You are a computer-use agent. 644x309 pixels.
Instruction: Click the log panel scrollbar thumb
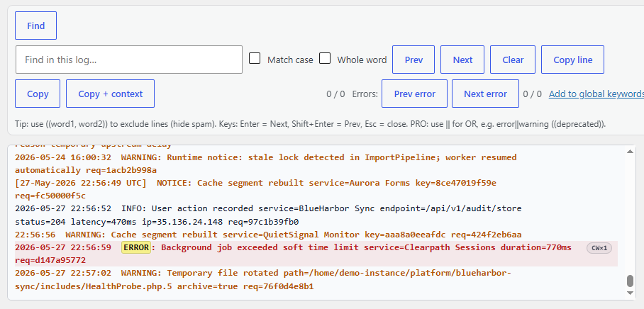click(x=630, y=281)
